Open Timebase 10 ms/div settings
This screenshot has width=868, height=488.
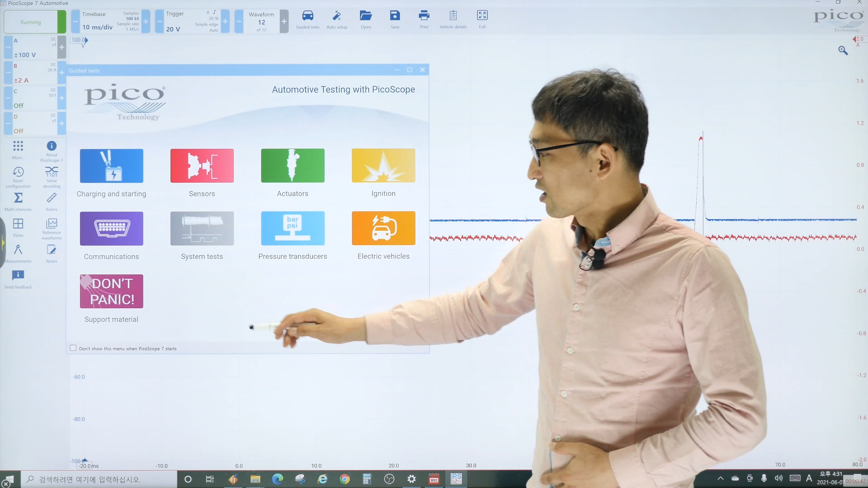(111, 22)
